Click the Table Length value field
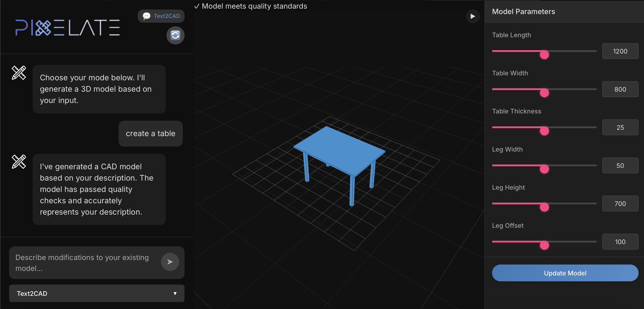644x309 pixels. click(620, 51)
